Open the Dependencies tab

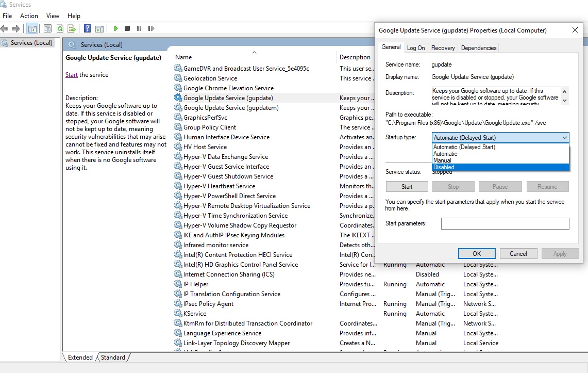(x=478, y=47)
